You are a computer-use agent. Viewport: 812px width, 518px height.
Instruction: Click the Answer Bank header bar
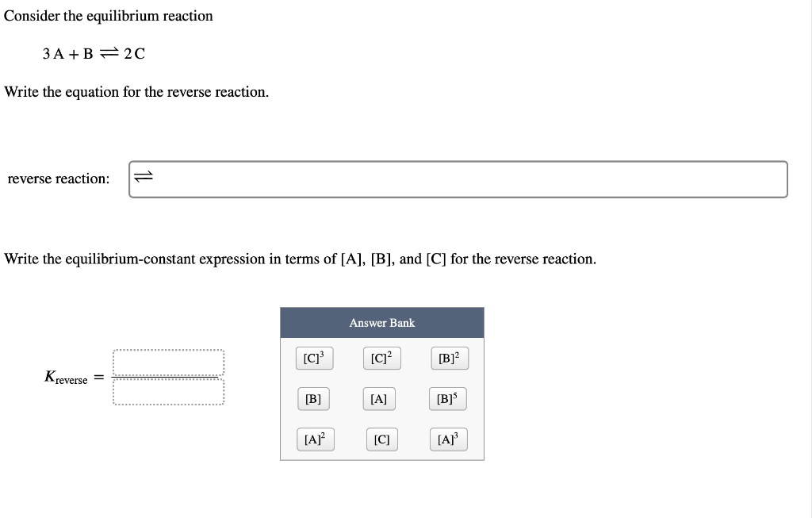[x=382, y=323]
